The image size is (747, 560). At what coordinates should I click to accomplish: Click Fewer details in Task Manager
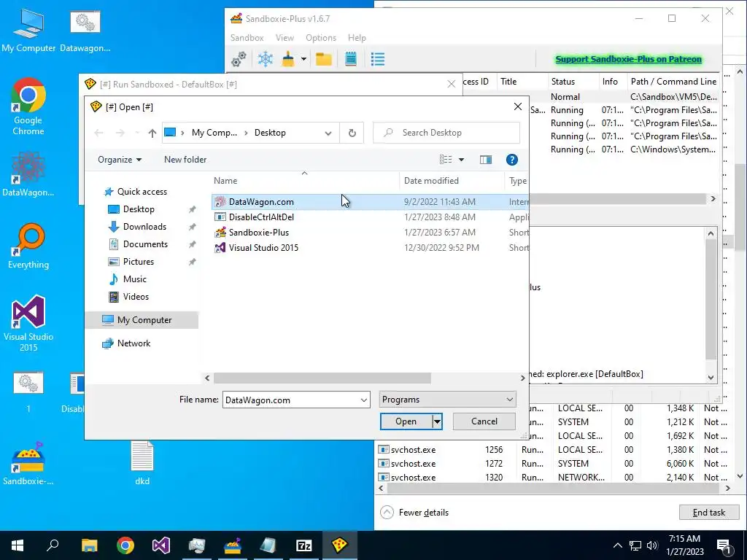click(414, 513)
